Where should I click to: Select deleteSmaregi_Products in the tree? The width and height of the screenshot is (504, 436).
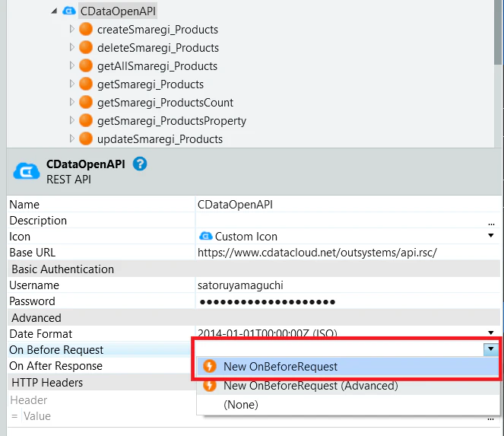(158, 48)
